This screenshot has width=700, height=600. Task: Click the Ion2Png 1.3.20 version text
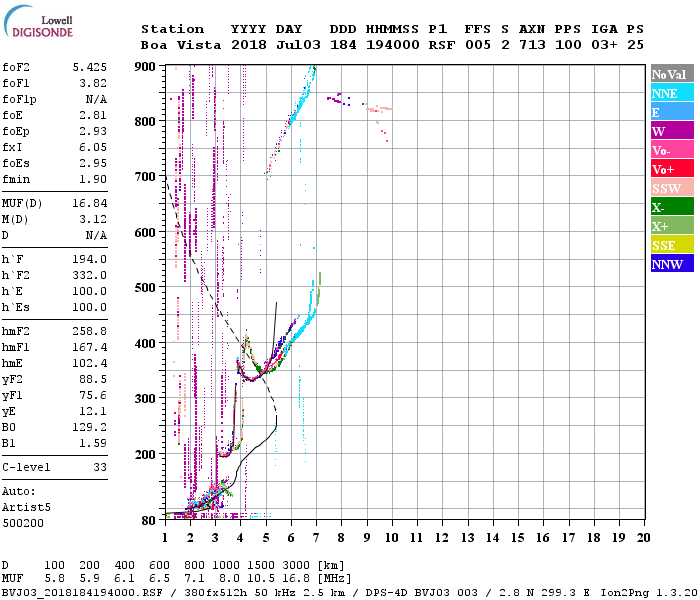[649, 593]
